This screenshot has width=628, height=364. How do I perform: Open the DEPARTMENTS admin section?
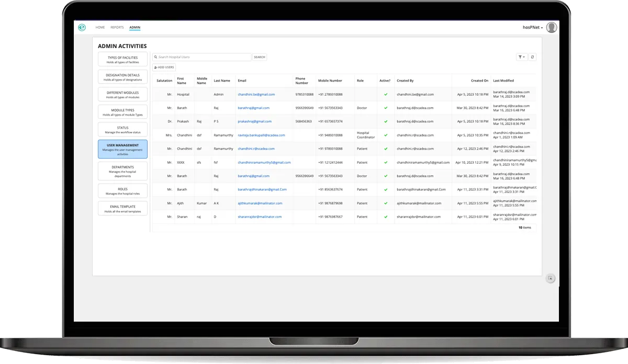pyautogui.click(x=122, y=169)
